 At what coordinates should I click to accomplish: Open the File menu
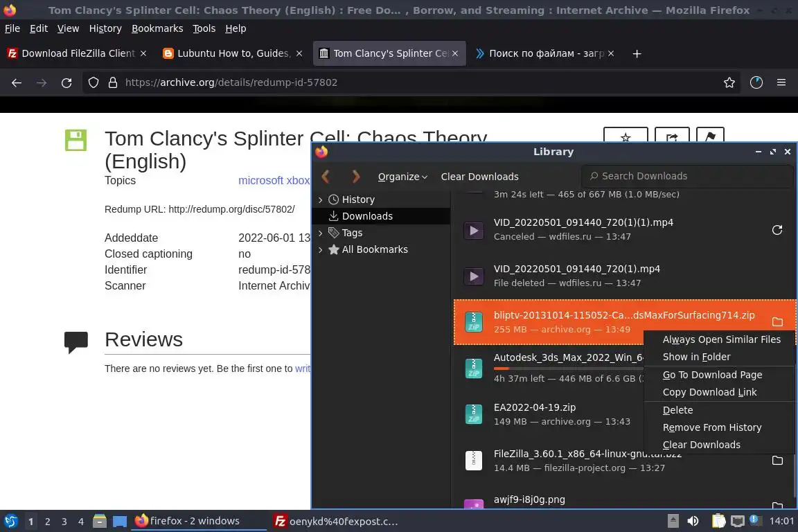tap(12, 28)
